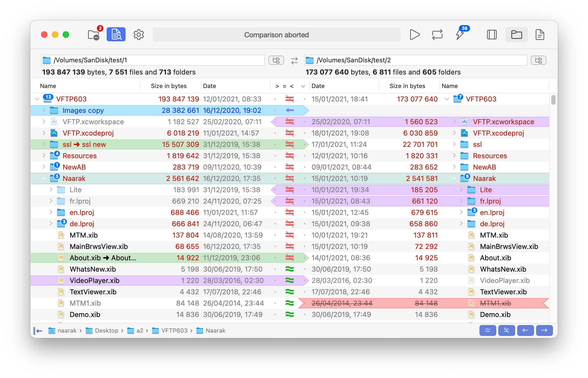Click equal icon on WhatsNew.xib row

290,269
